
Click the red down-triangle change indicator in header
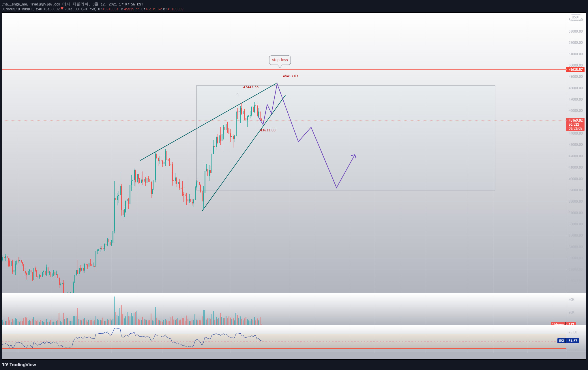coord(62,9)
